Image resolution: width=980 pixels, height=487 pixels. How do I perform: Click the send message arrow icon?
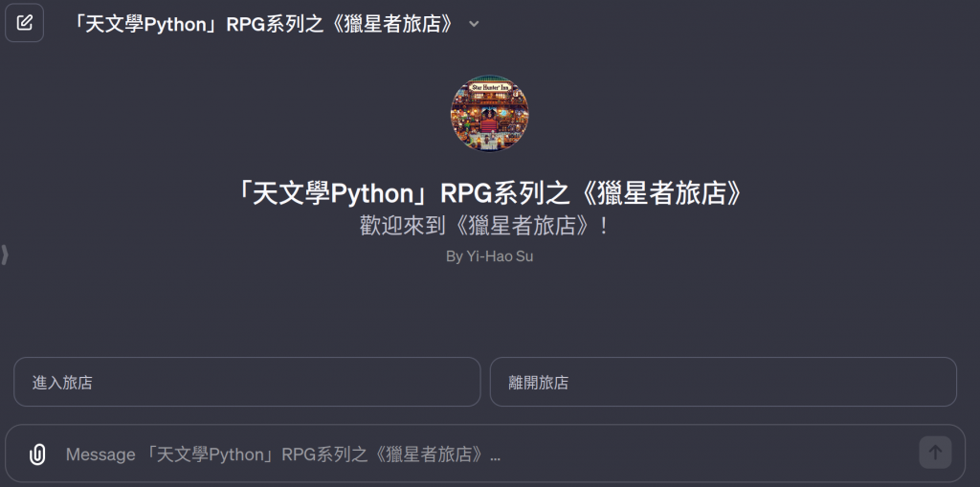click(x=935, y=452)
